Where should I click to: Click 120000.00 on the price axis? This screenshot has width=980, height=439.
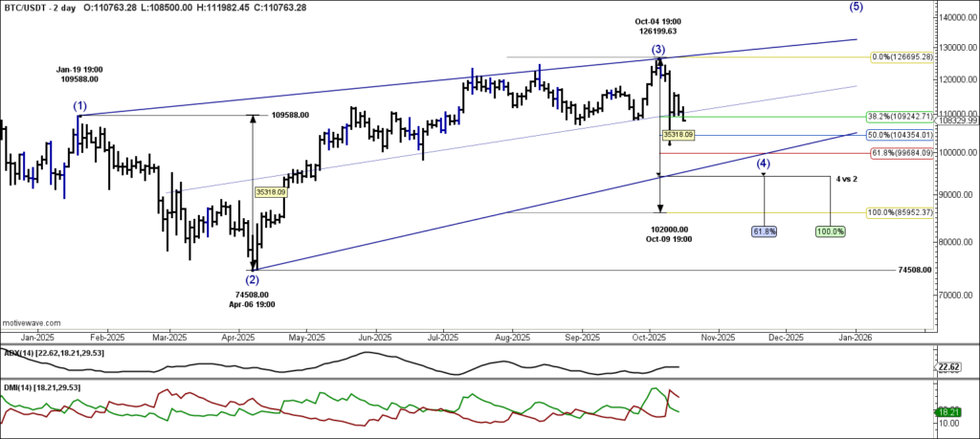click(x=959, y=80)
